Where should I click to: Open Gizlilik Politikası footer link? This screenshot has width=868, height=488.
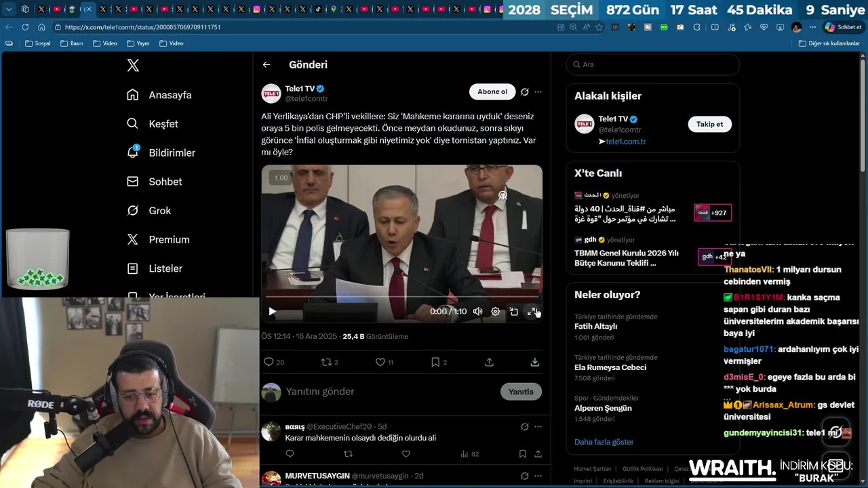click(x=642, y=469)
